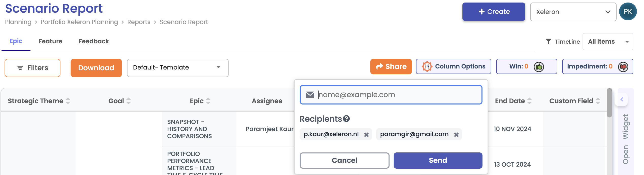Cancel the share dialog

tap(344, 161)
